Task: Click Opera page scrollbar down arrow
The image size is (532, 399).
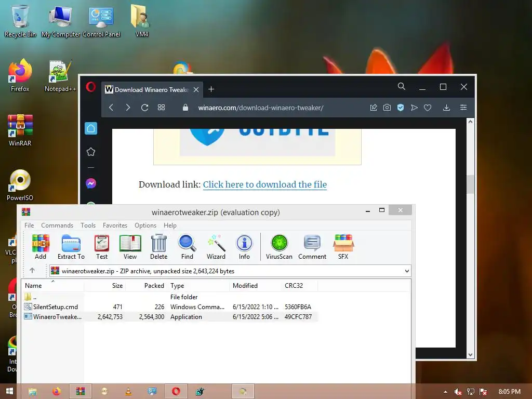Action: pyautogui.click(x=470, y=355)
